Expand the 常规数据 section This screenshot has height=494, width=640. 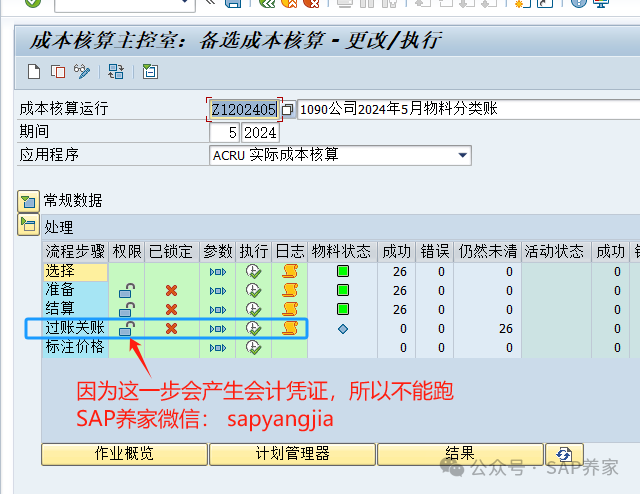[28, 201]
